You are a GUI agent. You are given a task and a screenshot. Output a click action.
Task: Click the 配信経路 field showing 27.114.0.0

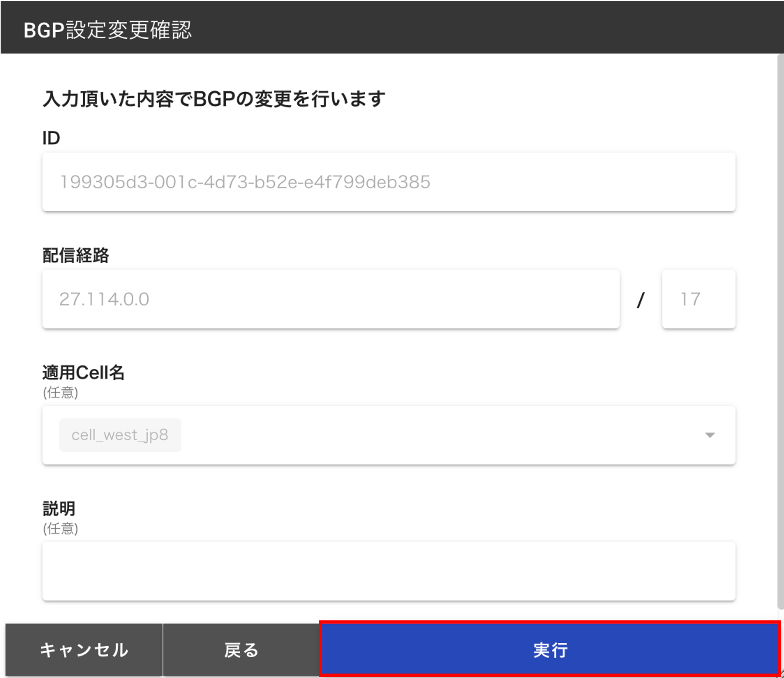(x=331, y=299)
